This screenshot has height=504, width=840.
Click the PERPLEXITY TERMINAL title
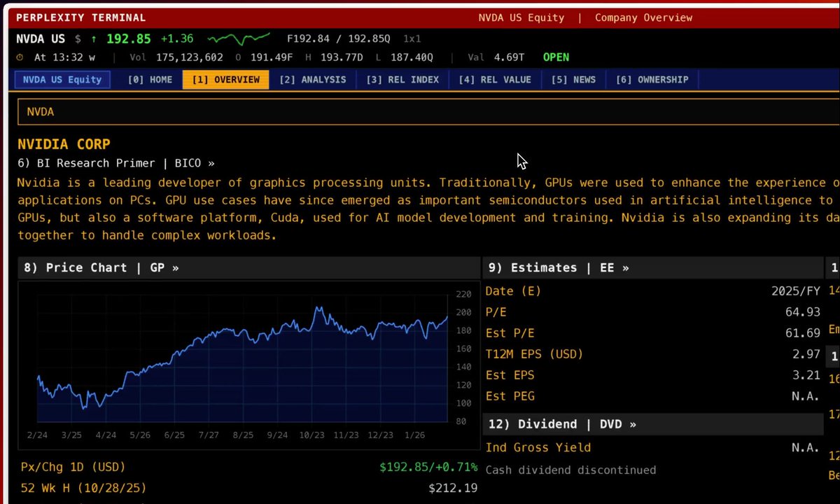[81, 17]
